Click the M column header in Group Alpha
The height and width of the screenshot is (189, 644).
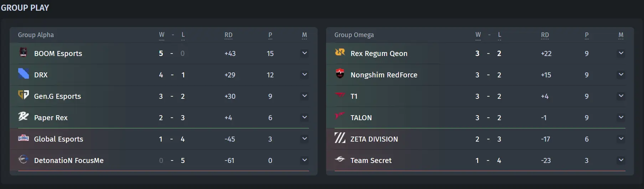point(304,35)
